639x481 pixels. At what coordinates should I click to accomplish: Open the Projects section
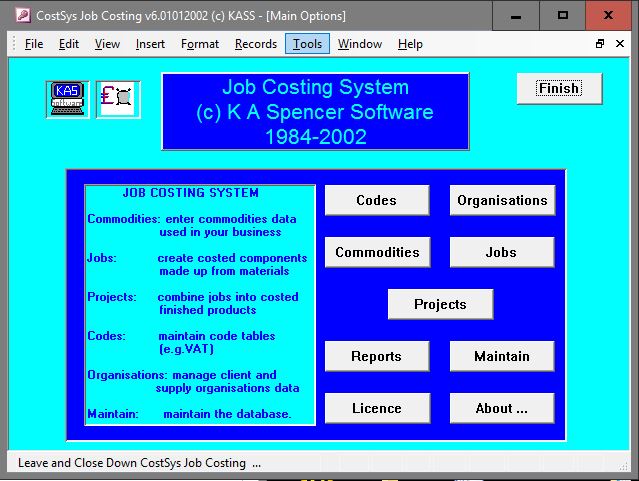[x=440, y=304]
